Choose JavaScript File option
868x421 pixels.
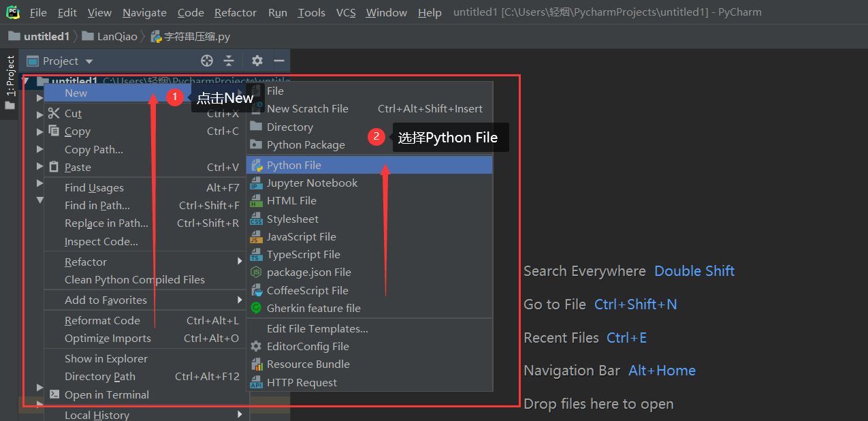(301, 236)
